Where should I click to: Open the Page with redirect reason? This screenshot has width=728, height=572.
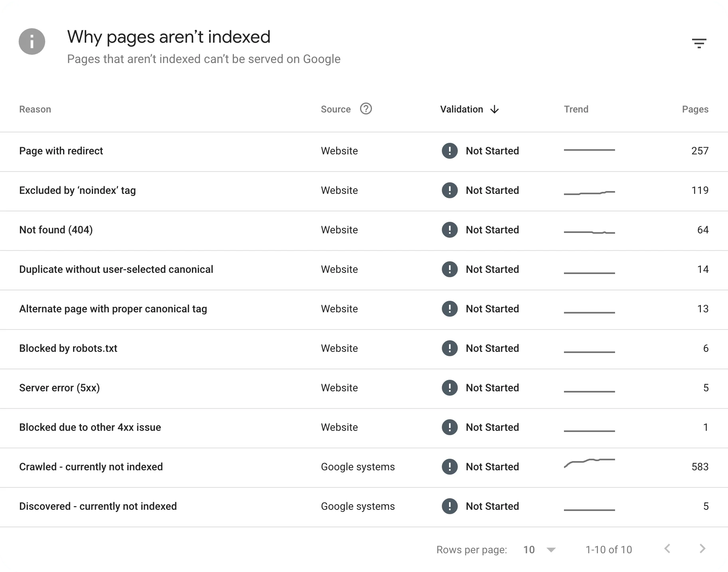[x=61, y=151]
